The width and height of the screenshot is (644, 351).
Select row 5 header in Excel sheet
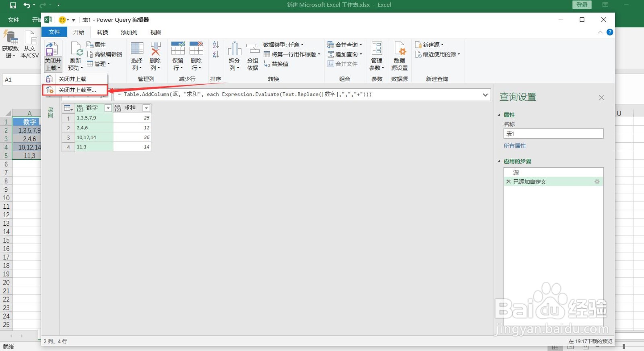pos(6,156)
